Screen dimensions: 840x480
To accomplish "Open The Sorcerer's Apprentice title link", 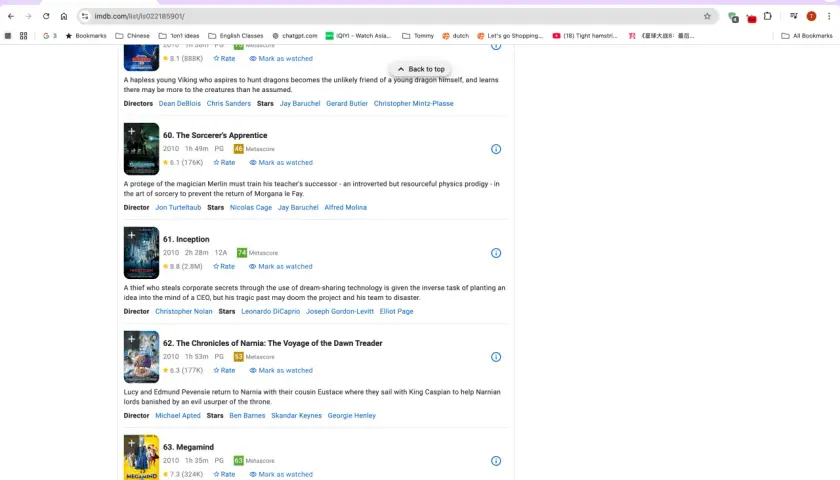I will pos(215,135).
